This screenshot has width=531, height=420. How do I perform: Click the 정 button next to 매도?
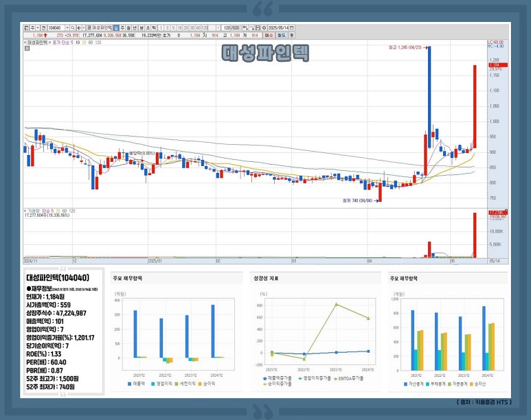[292, 35]
